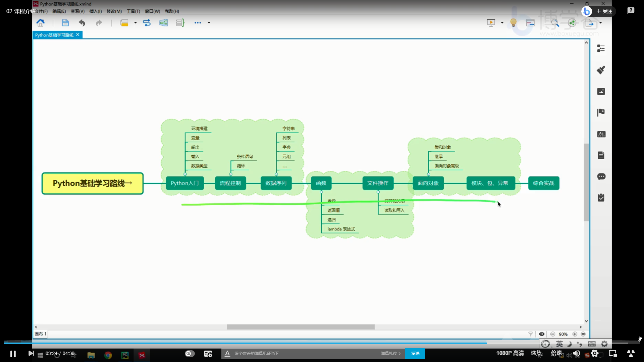
Task: Open the Task info clipboard panel
Action: tap(601, 198)
